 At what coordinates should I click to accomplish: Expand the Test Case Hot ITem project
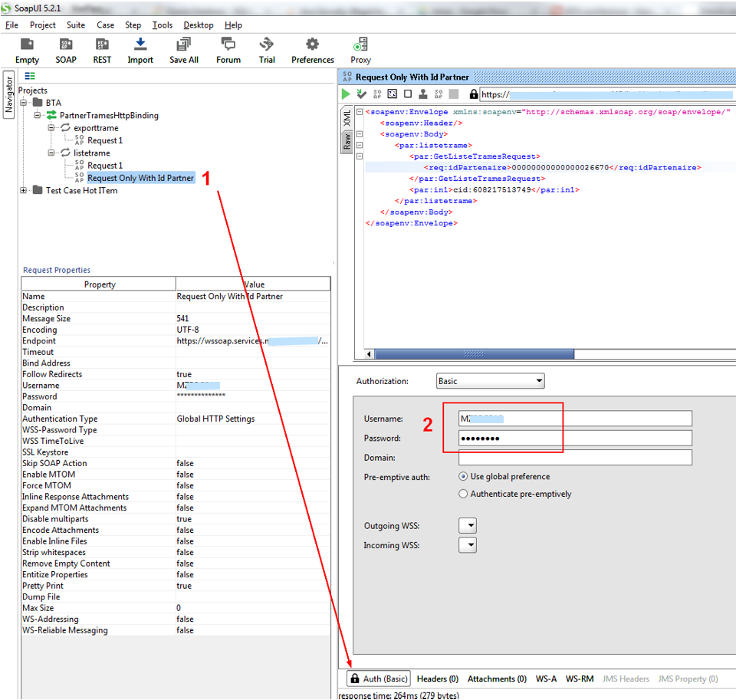[x=24, y=191]
